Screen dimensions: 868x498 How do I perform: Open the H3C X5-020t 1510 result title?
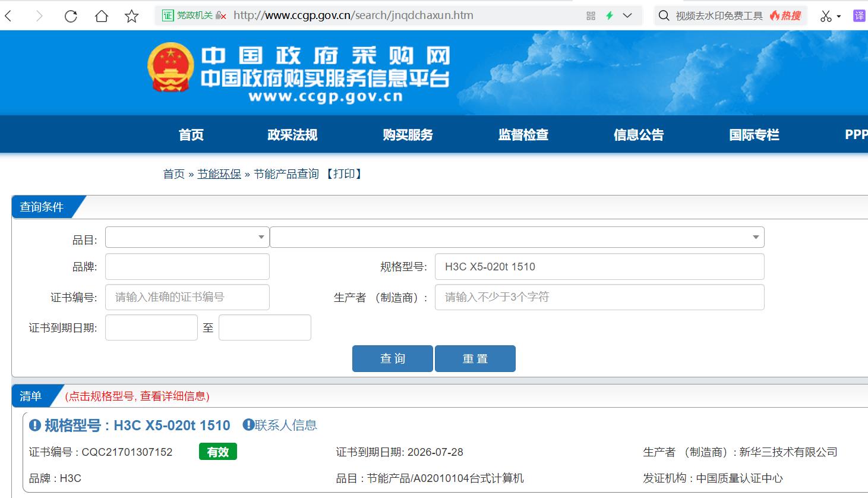137,425
